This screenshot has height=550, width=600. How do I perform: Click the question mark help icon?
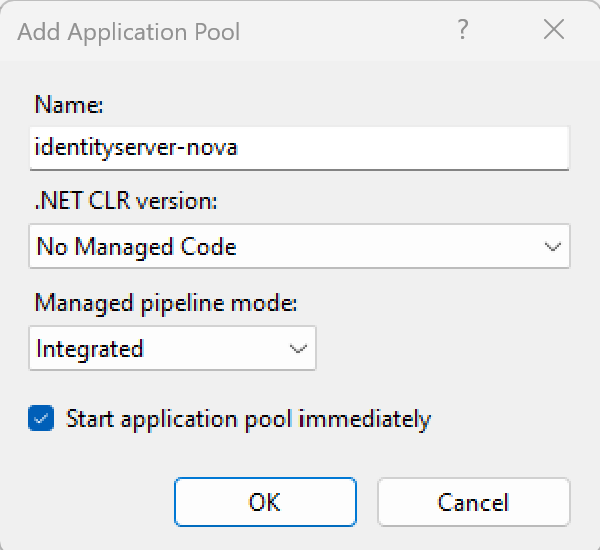[463, 30]
